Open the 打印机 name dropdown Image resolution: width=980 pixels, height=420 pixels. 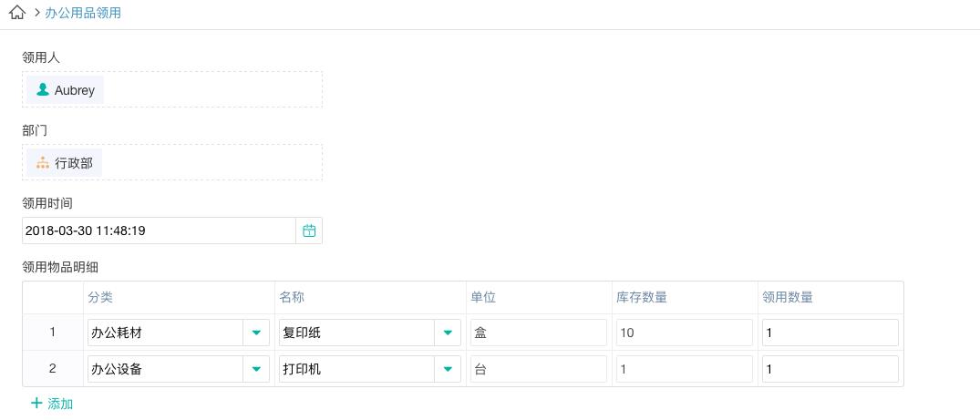click(x=448, y=369)
